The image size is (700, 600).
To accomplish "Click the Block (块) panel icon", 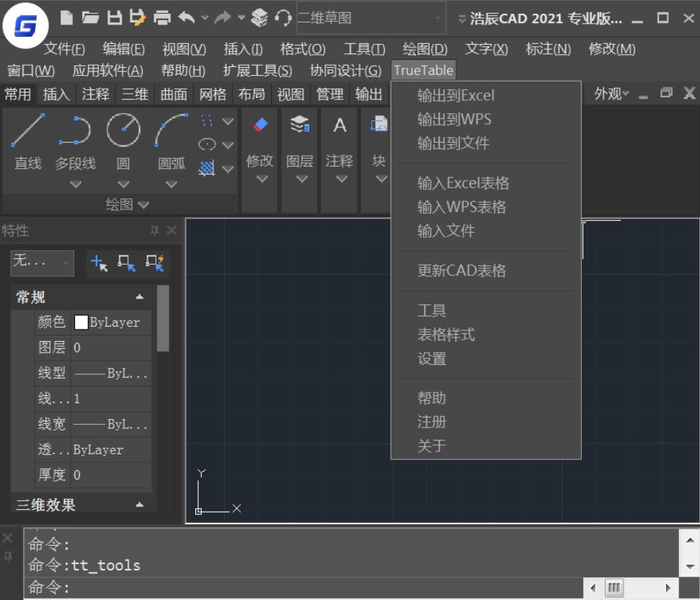I will [x=379, y=125].
